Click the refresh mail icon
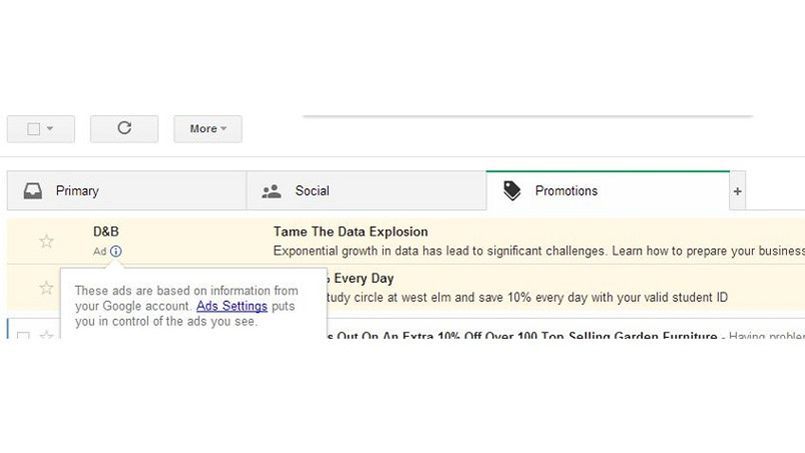Screen dimensions: 805x453 click(x=124, y=128)
